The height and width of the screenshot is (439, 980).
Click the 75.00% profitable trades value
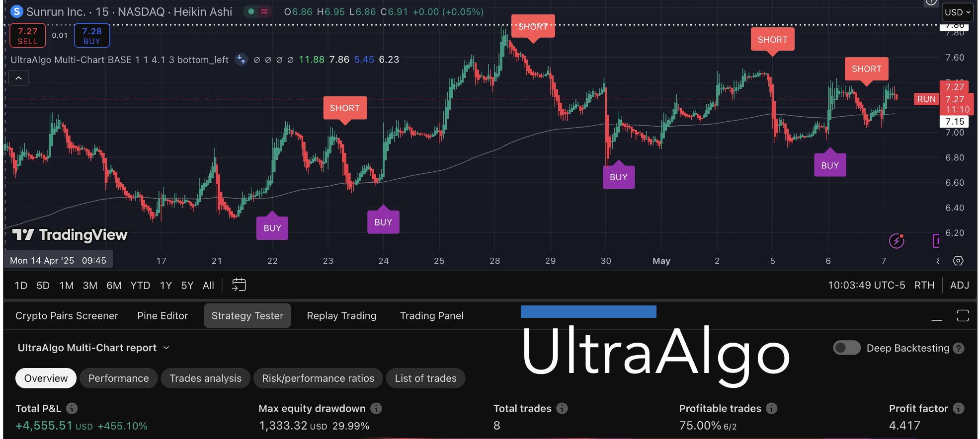(700, 426)
